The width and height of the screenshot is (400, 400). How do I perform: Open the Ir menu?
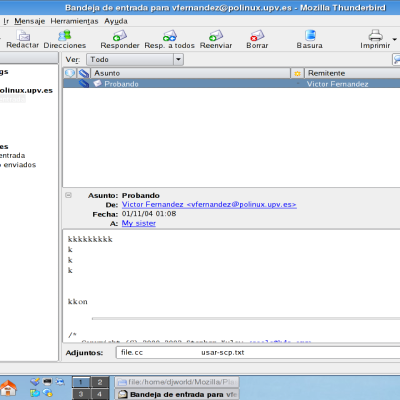tap(6, 21)
